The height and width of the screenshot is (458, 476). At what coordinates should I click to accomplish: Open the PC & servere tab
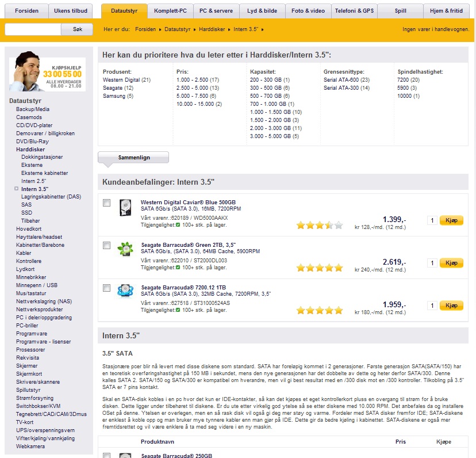point(216,11)
